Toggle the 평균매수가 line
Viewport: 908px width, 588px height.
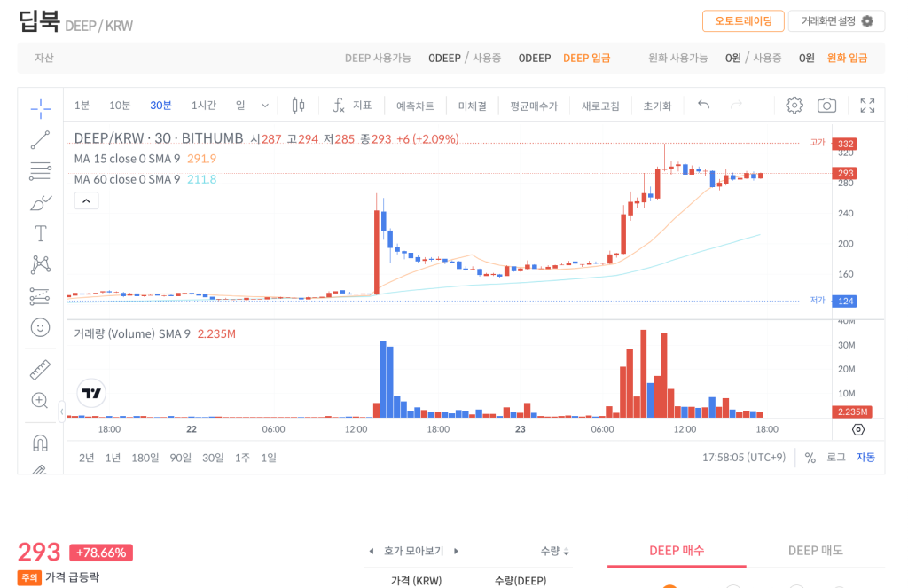[534, 106]
